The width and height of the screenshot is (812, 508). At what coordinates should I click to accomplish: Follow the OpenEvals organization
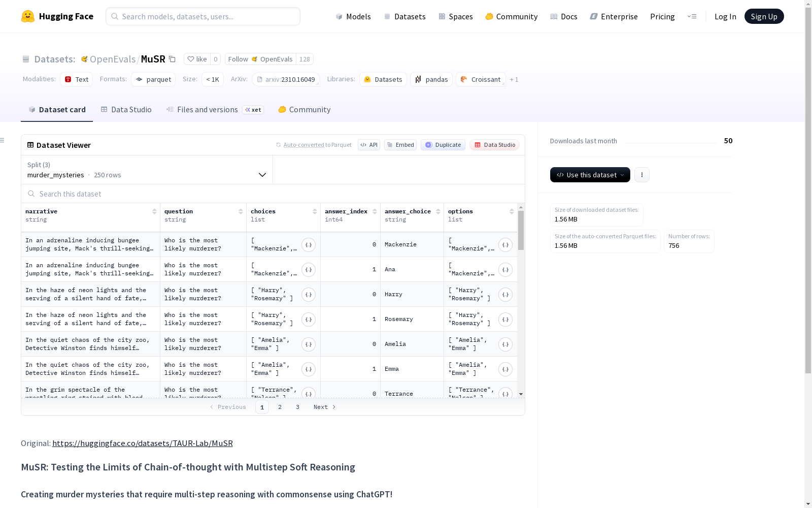coord(260,59)
